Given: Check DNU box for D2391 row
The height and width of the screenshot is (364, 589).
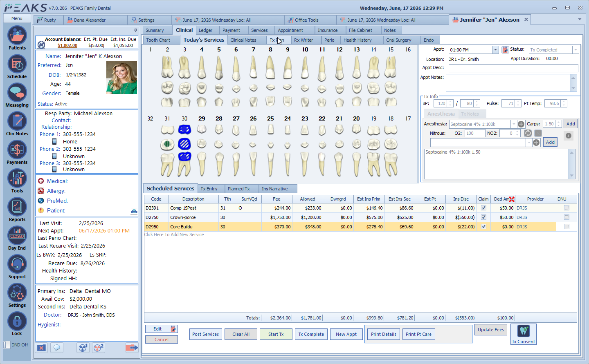Looking at the screenshot, I should click(567, 208).
